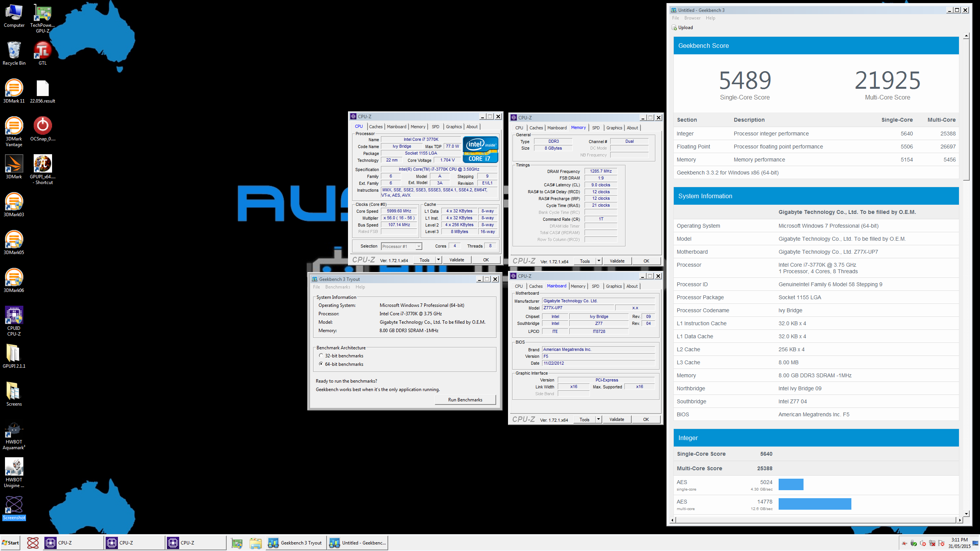The image size is (980, 551).
Task: Launch 3DMark03 desktop shortcut
Action: click(14, 205)
